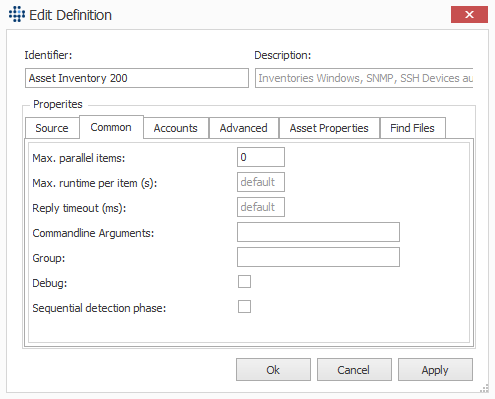Screen dimensions: 495x399
Task: Click the Commandline Arguments field
Action: coord(318,232)
